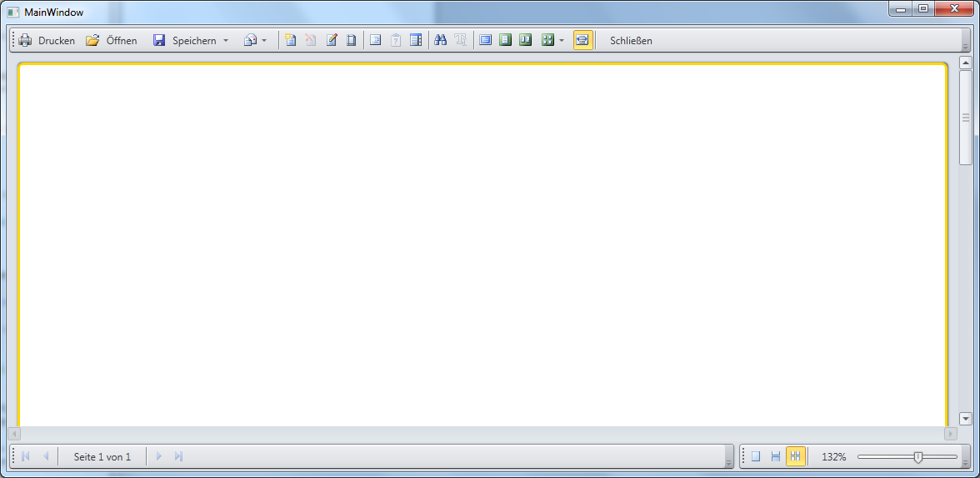This screenshot has height=478, width=980.
Task: Click the send e-mail envelope icon
Action: 250,41
